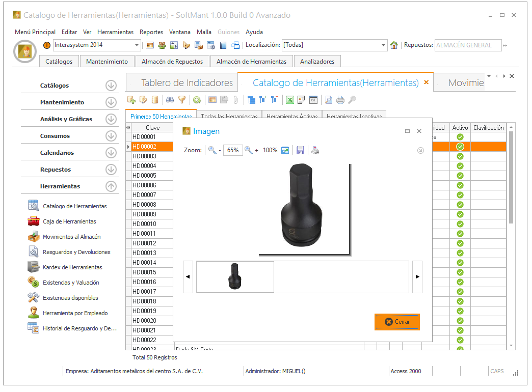Click the home icon next to Localización
532x392 pixels.
pos(394,45)
